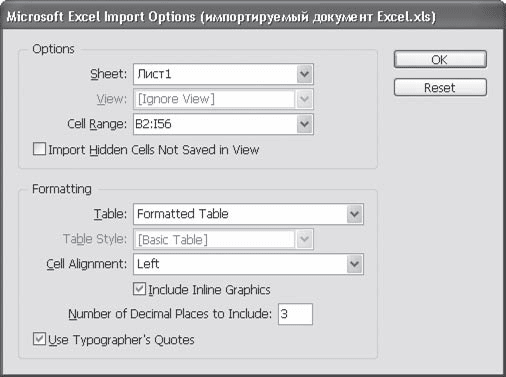Click the Table Style field showing Basic Table
The image size is (506, 377).
pos(215,239)
